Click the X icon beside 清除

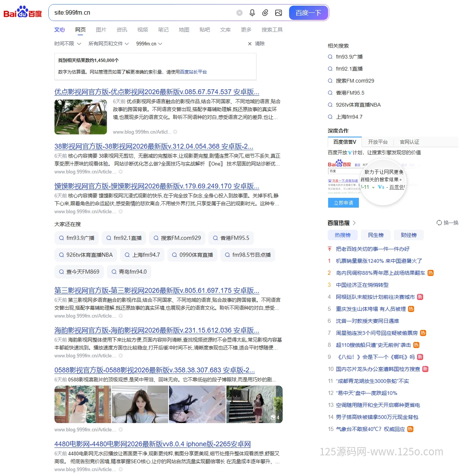(x=250, y=44)
